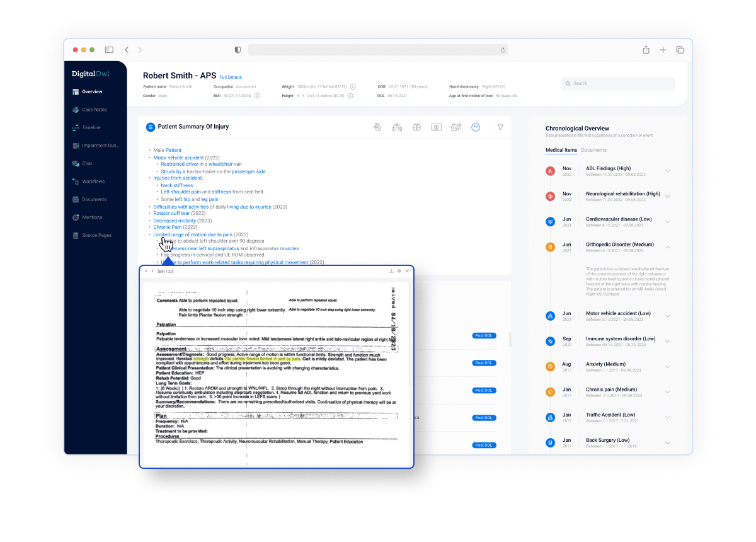Open the Full Details link
This screenshot has height=542, width=756.
[231, 77]
